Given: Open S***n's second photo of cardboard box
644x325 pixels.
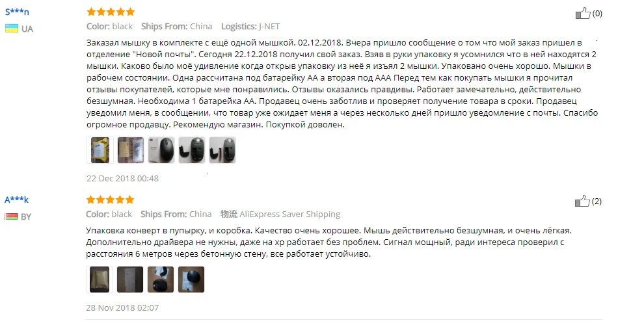Looking at the screenshot, I should point(131,150).
